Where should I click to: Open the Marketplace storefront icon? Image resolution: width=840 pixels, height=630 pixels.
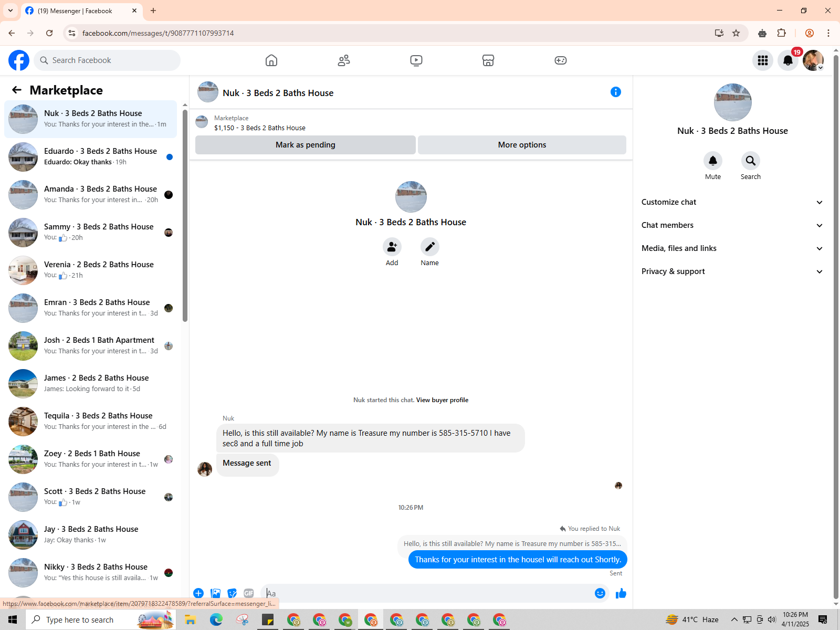[488, 60]
